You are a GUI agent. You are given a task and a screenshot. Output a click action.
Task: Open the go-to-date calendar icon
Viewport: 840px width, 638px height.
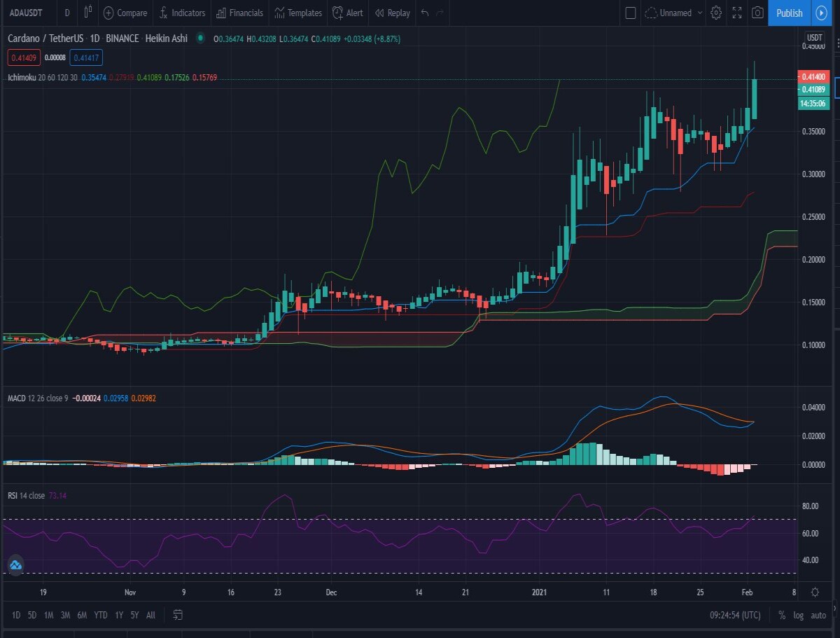[x=178, y=615]
